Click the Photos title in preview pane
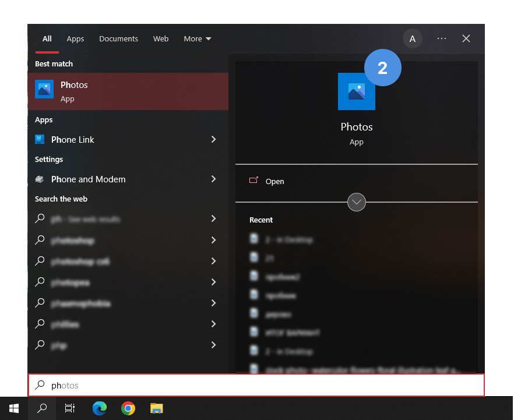 [356, 127]
